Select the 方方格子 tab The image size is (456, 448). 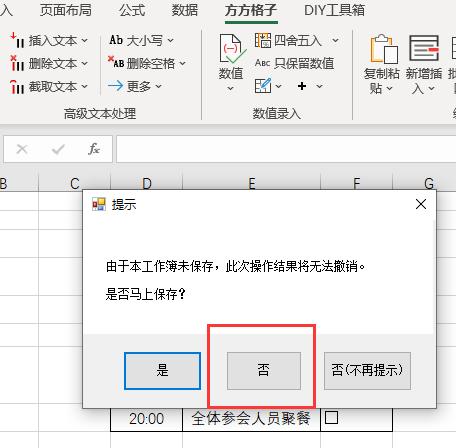251,10
